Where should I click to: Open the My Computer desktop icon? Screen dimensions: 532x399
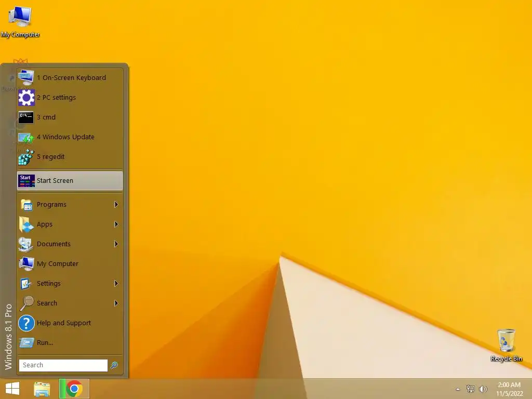(20, 21)
